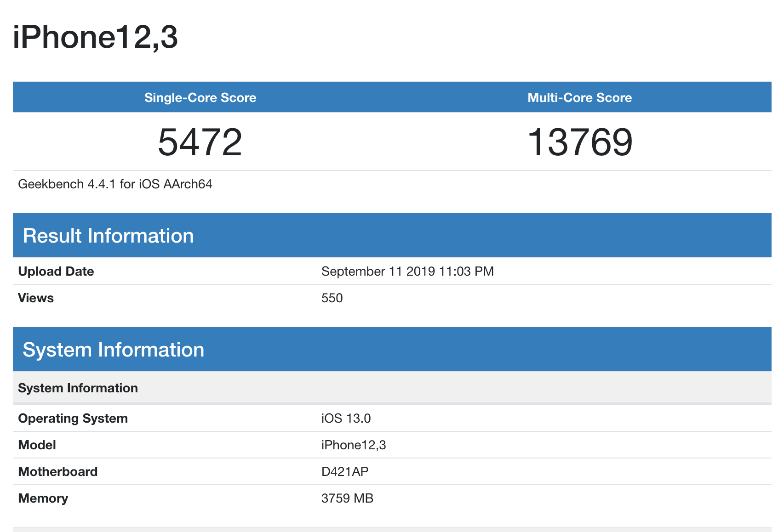
Task: Click the Memory label
Action: 43,498
